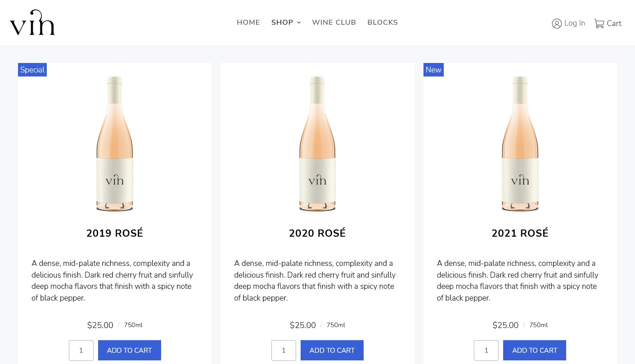The height and width of the screenshot is (364, 635).
Task: Click the Log In link
Action: click(x=574, y=23)
